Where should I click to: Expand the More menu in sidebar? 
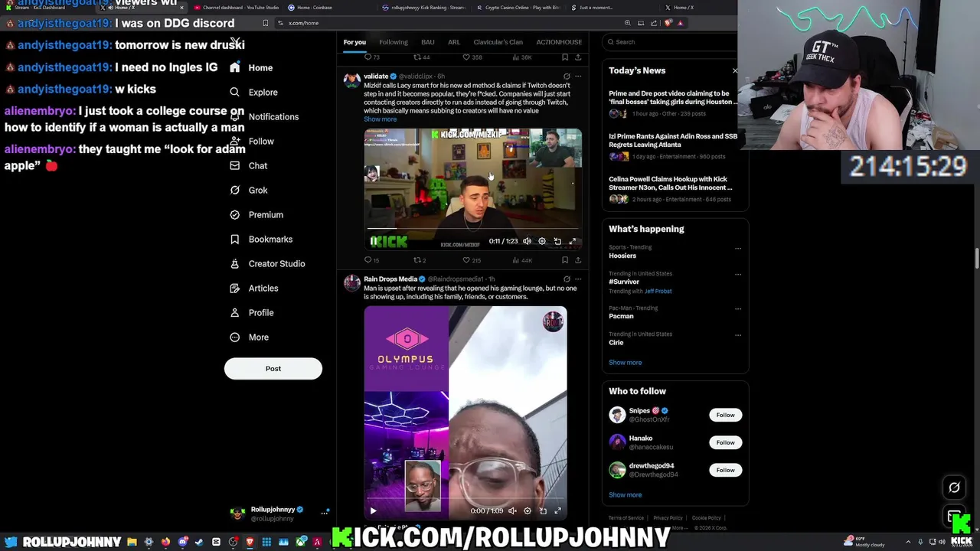(x=249, y=337)
